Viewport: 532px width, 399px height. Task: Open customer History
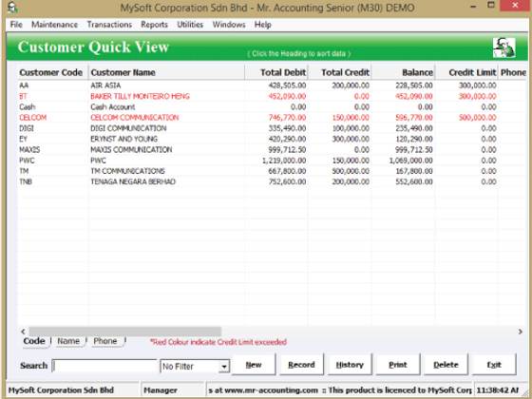[x=350, y=365]
